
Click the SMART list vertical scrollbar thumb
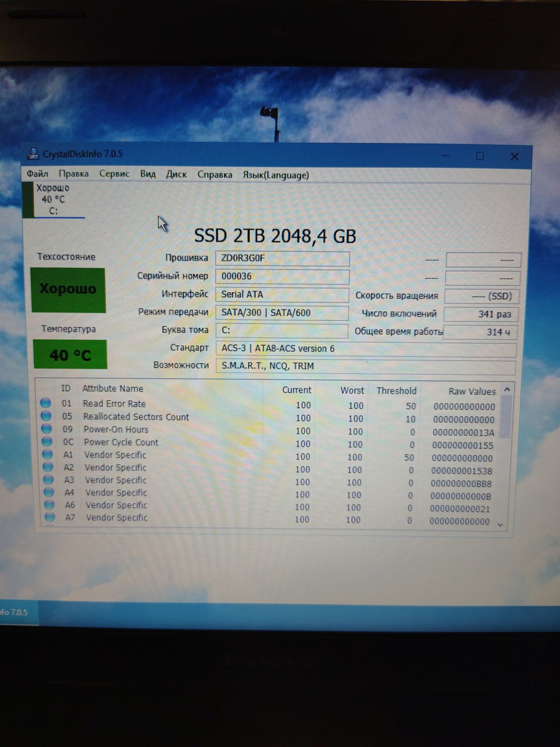[505, 416]
